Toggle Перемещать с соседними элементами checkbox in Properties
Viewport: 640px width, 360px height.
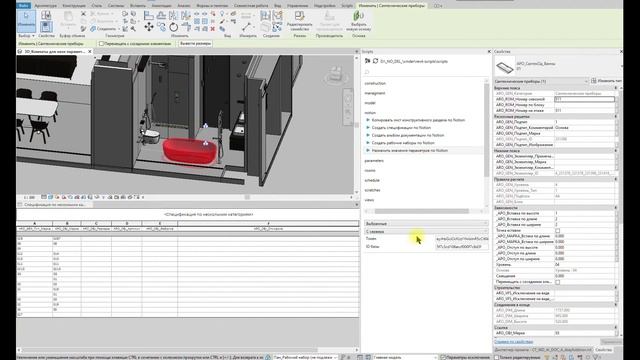(558, 282)
